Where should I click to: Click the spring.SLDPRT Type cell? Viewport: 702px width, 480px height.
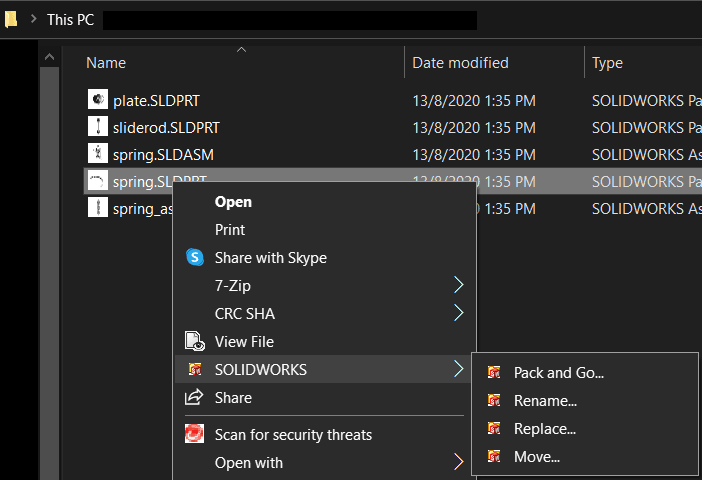pos(646,182)
